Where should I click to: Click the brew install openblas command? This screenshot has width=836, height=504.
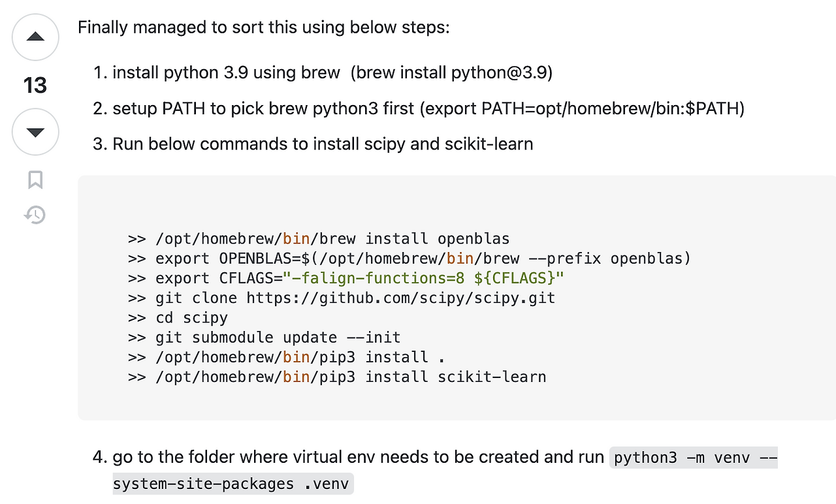pyautogui.click(x=333, y=238)
